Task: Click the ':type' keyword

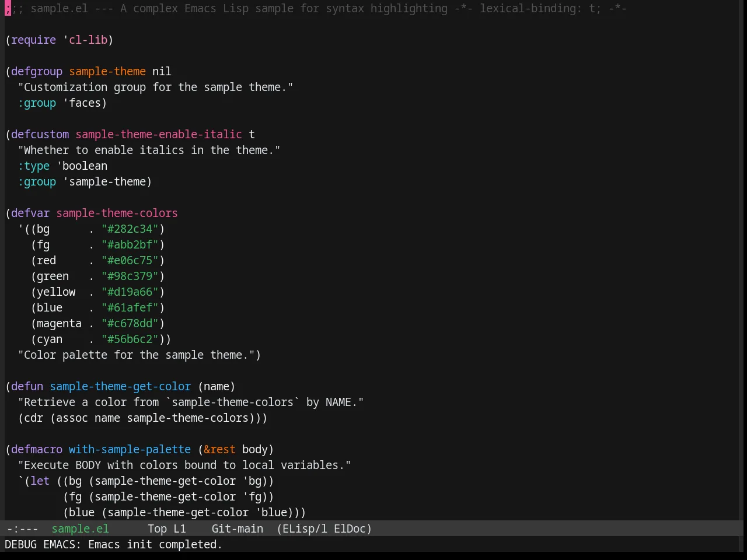Action: (x=34, y=166)
